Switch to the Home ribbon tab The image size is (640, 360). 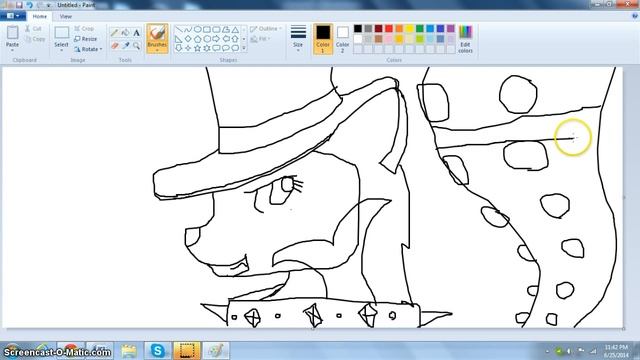tap(40, 16)
